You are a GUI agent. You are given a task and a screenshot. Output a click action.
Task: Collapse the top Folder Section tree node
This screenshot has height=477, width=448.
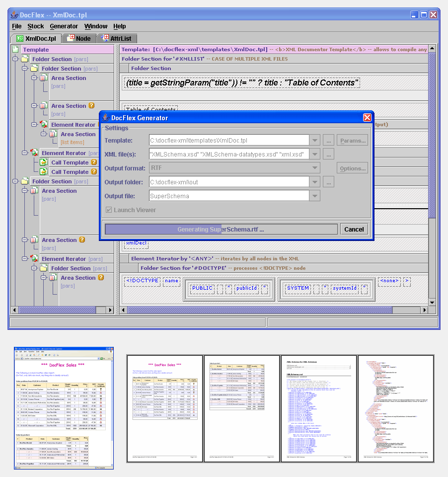[15, 59]
